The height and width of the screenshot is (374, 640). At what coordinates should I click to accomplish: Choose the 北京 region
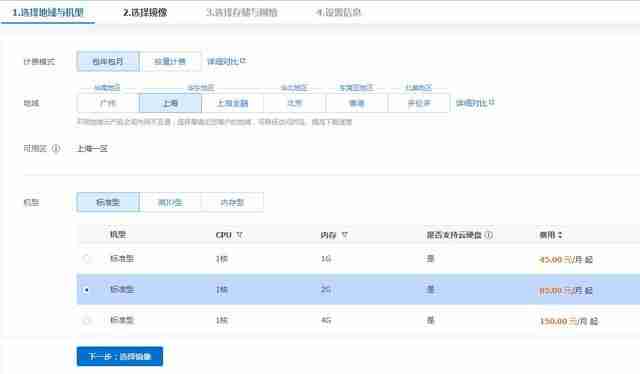(294, 103)
